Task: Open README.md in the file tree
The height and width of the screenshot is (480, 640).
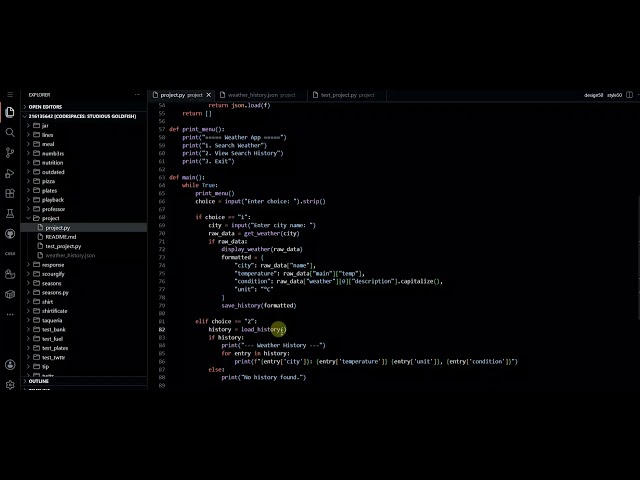Action: tap(84, 237)
